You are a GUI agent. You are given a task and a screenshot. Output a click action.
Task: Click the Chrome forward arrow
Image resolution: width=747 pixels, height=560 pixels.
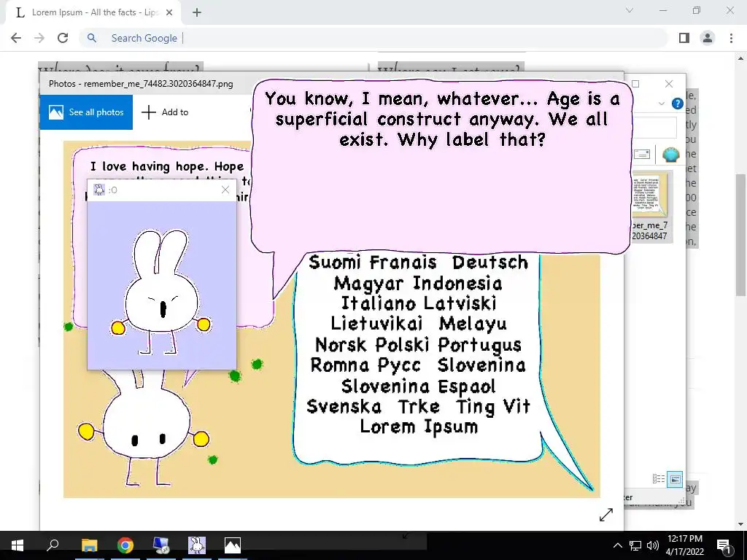(39, 38)
